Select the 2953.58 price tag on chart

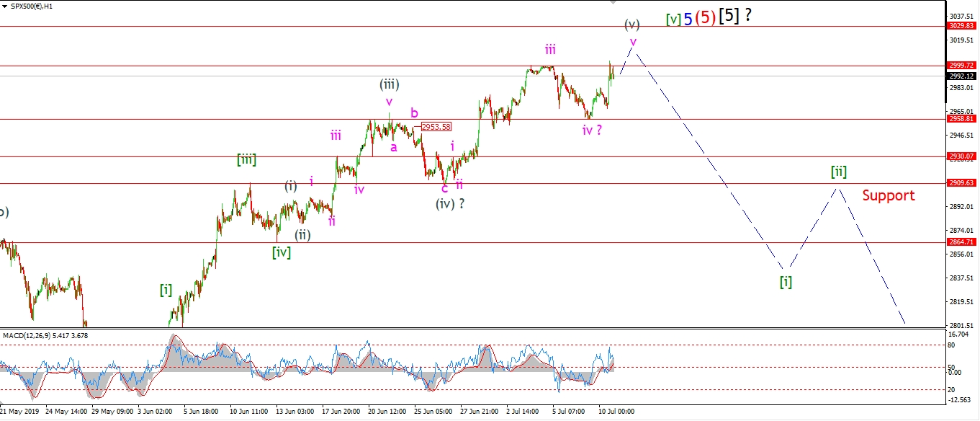point(436,127)
